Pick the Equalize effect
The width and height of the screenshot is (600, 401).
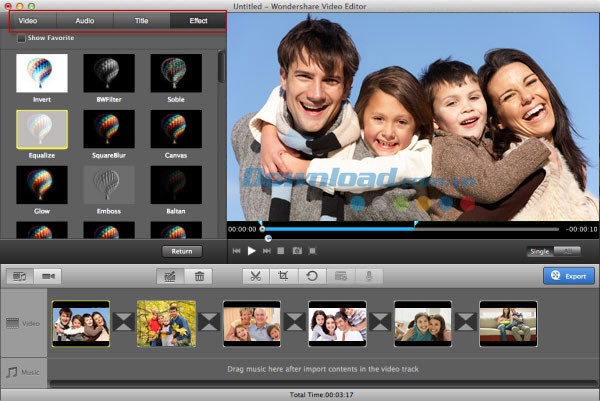pos(42,129)
